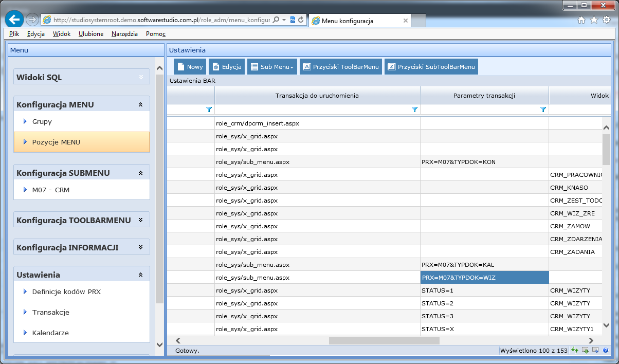This screenshot has width=619, height=364.
Task: Click the browser address bar URL
Action: [x=161, y=20]
